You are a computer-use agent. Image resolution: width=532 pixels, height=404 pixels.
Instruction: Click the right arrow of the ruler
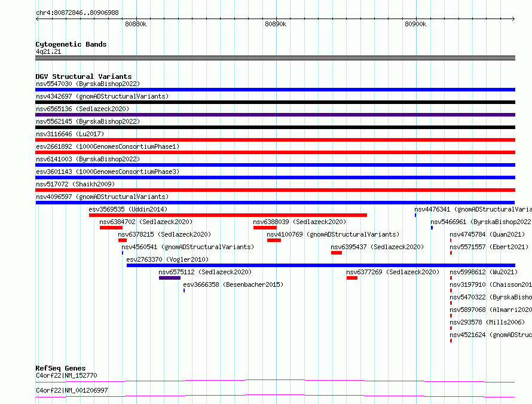(513, 19)
